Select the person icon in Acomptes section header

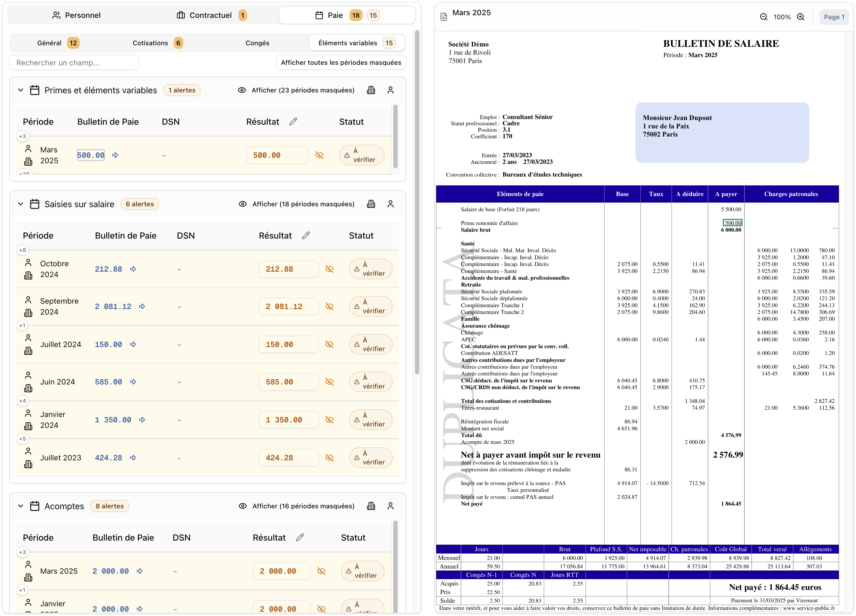tap(391, 506)
